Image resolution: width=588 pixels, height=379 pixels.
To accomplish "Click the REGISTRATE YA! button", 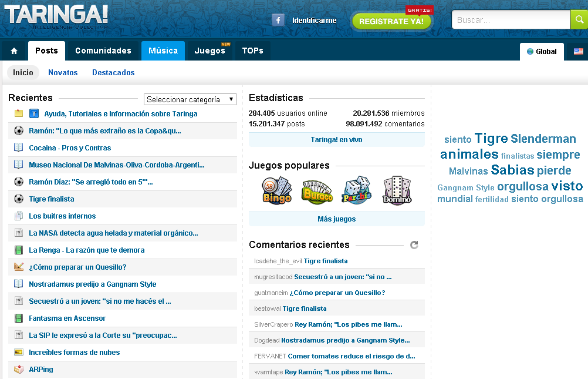I will [391, 21].
